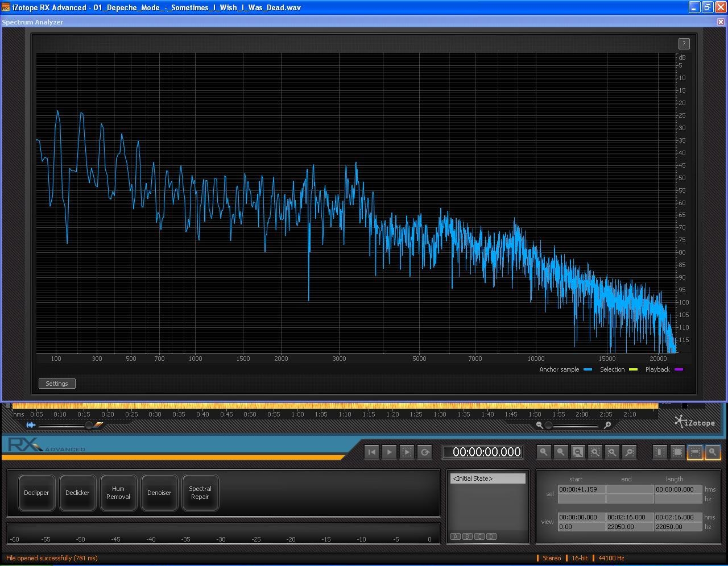Zoom out with the minus magnifier icon
The image size is (728, 566).
(561, 452)
